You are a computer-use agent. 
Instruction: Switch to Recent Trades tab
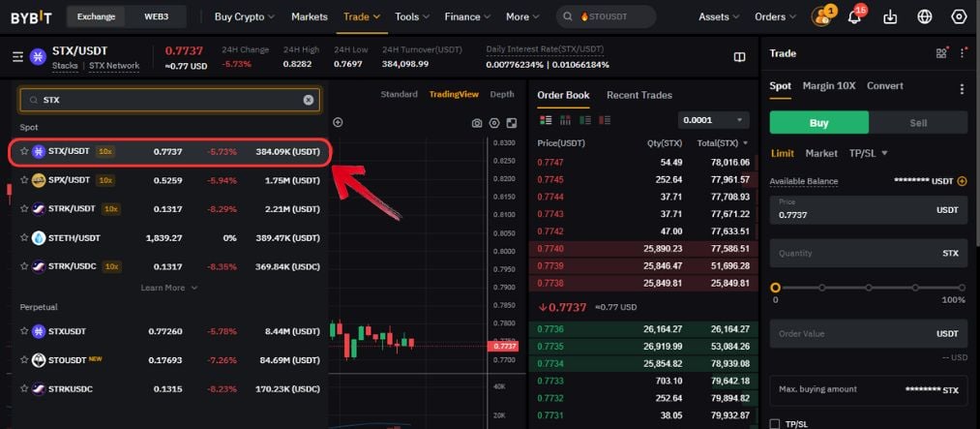click(x=639, y=95)
